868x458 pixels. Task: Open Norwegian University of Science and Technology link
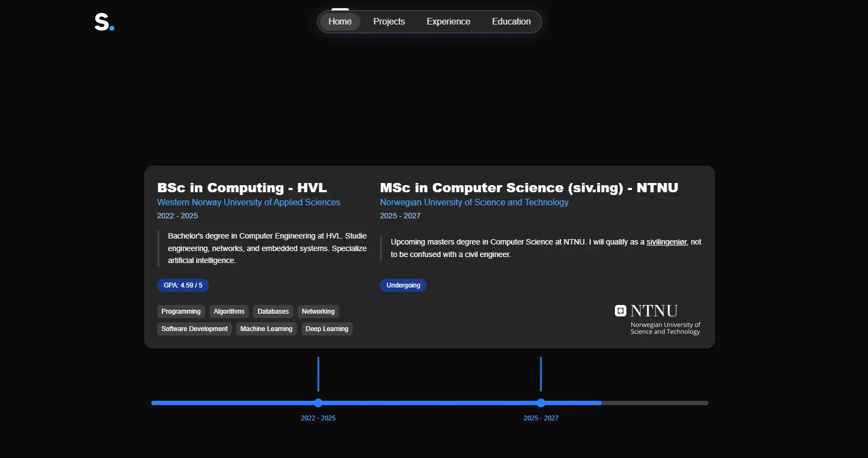pos(474,202)
